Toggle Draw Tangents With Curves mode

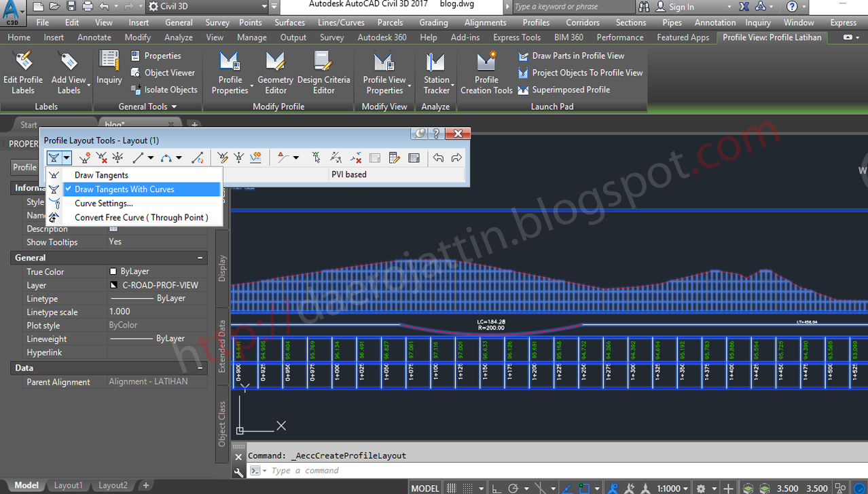point(126,189)
